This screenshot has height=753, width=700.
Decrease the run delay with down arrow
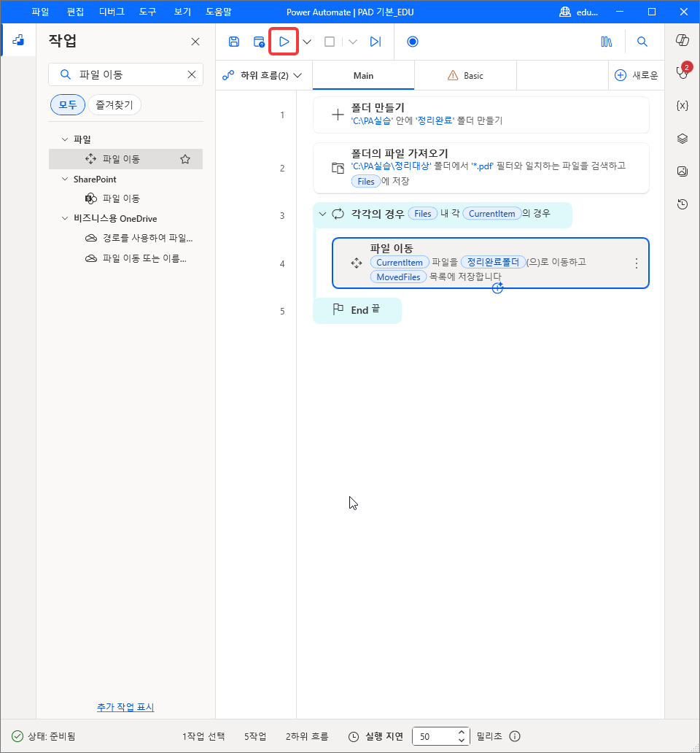461,741
